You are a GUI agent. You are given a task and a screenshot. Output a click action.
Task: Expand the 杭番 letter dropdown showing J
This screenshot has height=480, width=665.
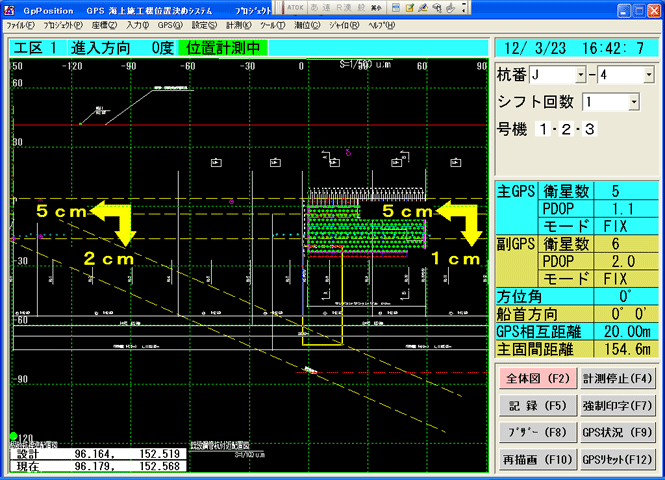[x=580, y=76]
